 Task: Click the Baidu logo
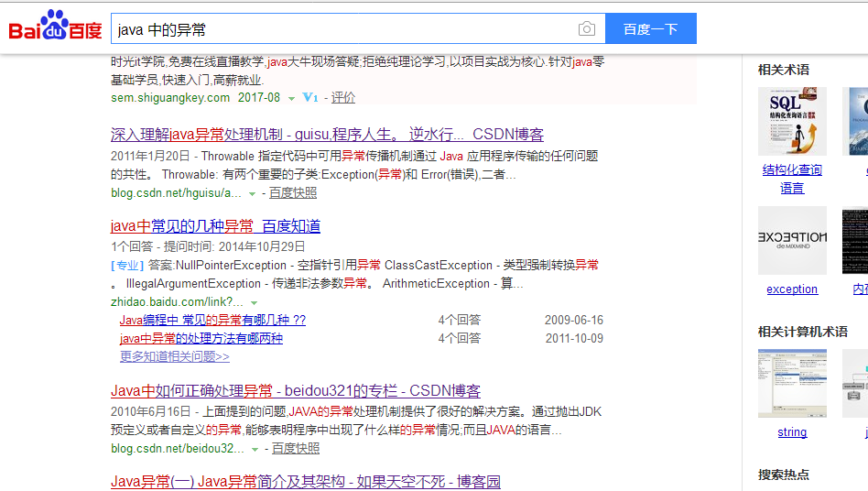[x=55, y=26]
